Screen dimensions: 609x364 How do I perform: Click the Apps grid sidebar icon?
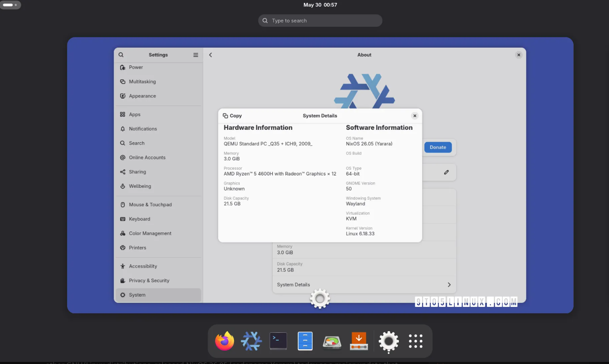click(x=123, y=115)
